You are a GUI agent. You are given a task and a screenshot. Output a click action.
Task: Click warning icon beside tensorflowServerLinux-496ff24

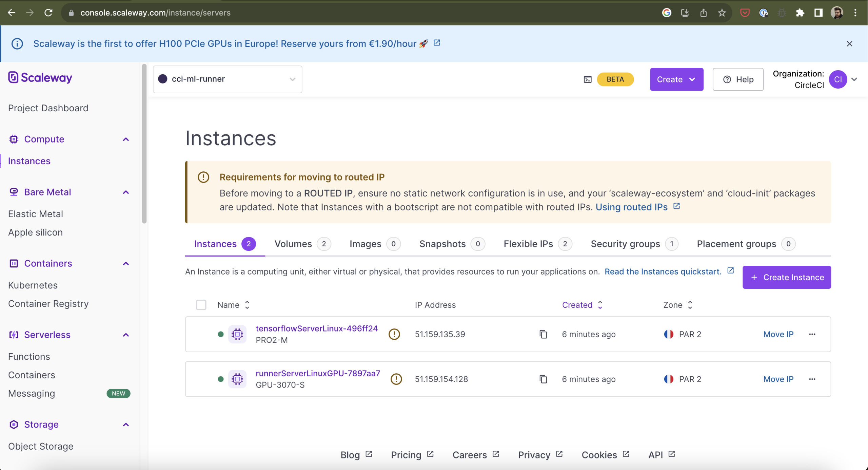click(394, 334)
